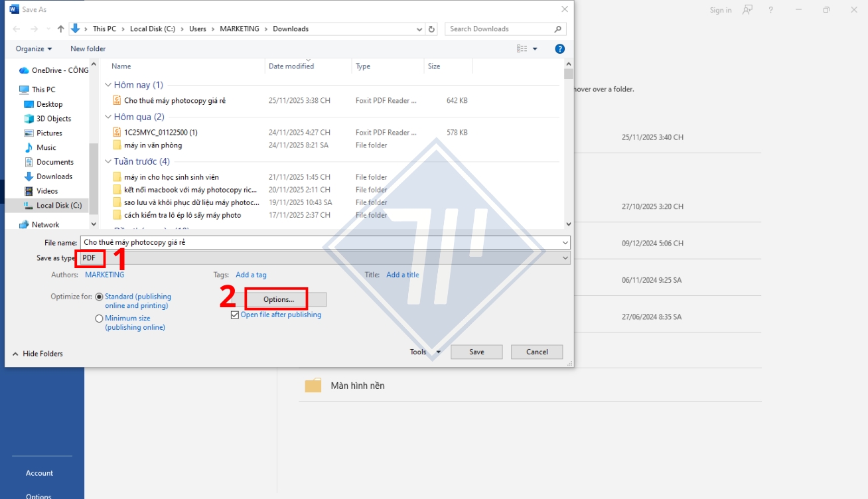Open the Help question mark icon
Viewport: 868px width, 499px height.
coord(558,48)
